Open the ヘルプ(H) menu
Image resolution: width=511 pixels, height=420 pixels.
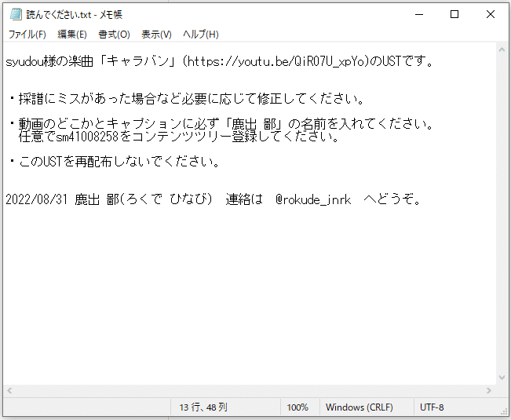(x=201, y=35)
